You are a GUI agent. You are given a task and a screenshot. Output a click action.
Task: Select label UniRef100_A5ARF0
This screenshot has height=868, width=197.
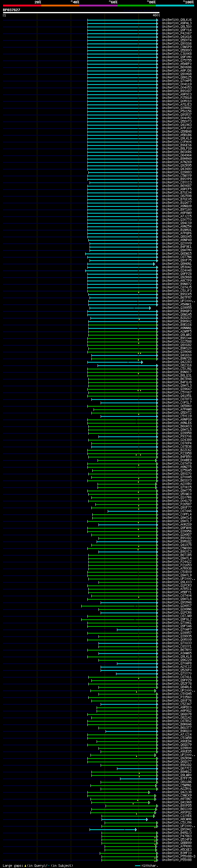tap(177, 64)
